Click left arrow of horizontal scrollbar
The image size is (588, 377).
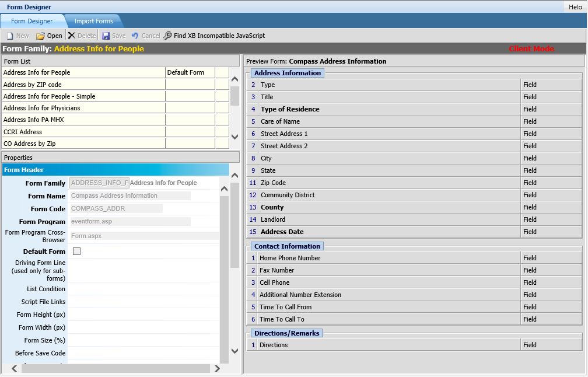tap(14, 369)
